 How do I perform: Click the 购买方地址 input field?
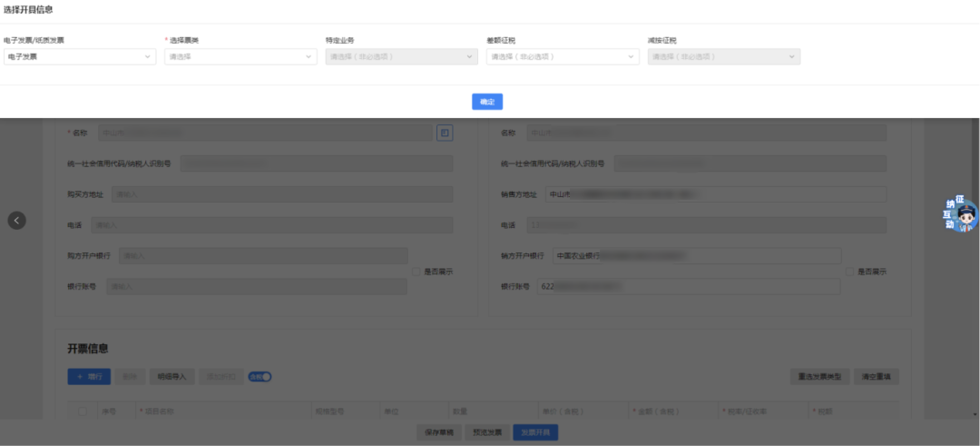coord(282,194)
